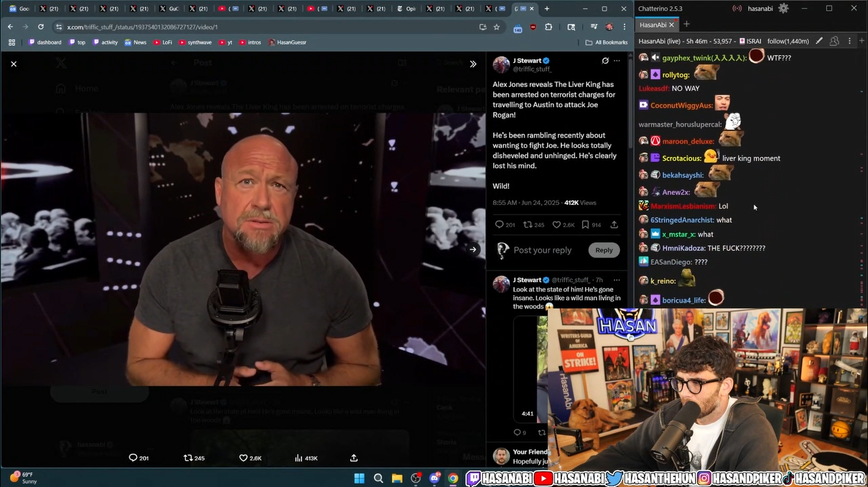Add a new Chatterino tab
The image size is (868, 487).
[x=686, y=25]
